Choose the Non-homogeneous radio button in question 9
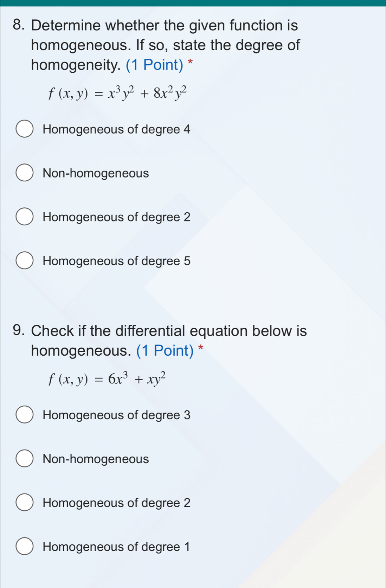The image size is (386, 588). coord(25,459)
